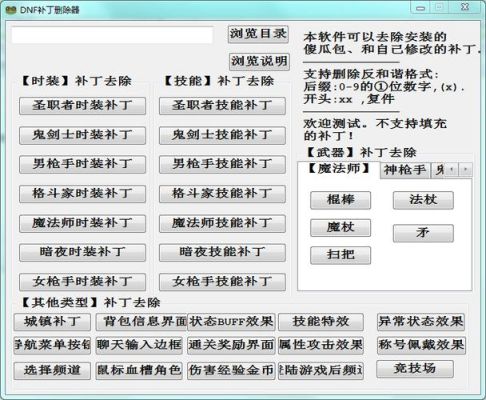Viewport: 486px width, 400px height.
Task: Click the 法杖 weapon button
Action: [423, 200]
